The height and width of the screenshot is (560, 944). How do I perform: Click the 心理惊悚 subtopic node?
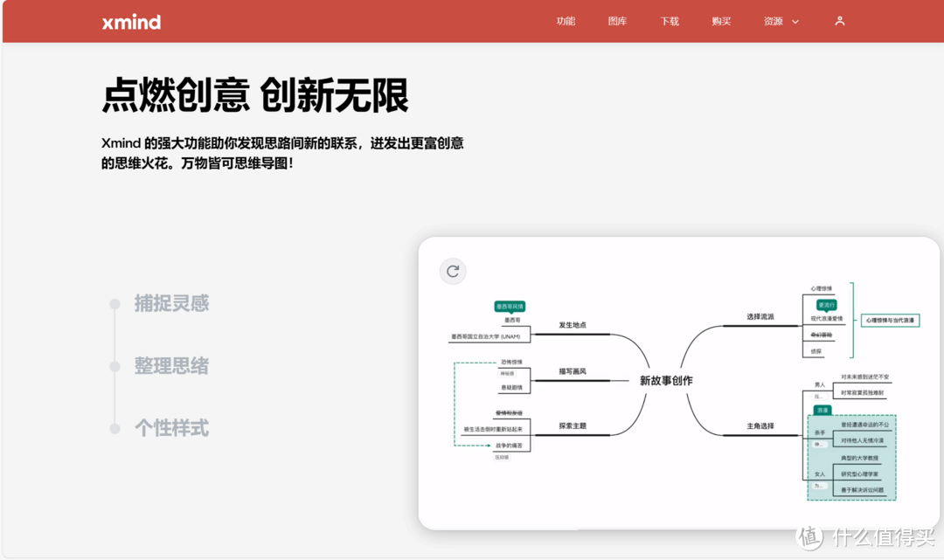[x=821, y=288]
